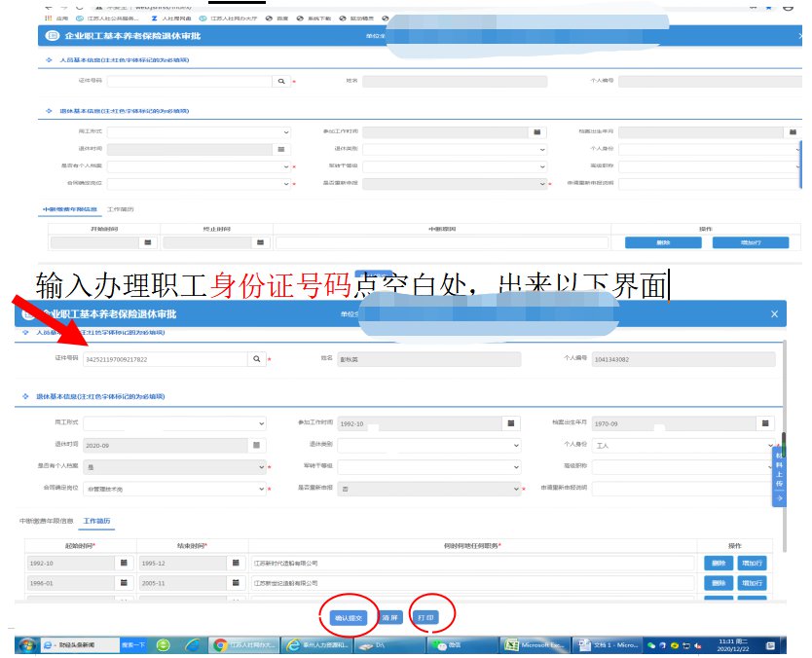Click the 打印 print button
The height and width of the screenshot is (658, 812).
425,618
